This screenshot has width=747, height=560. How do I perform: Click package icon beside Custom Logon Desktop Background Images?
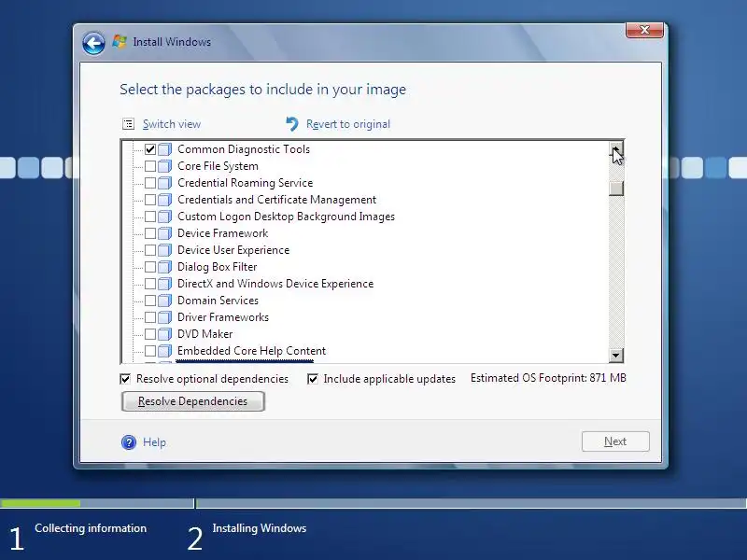[165, 217]
